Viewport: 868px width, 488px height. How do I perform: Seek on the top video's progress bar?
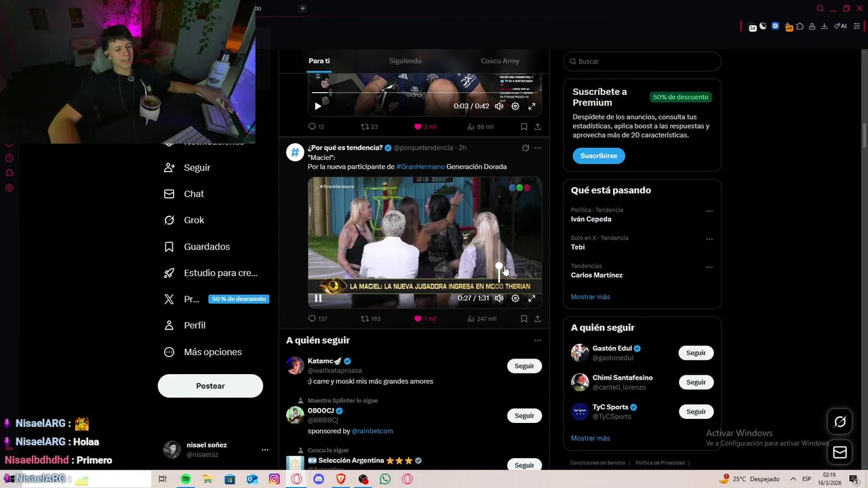pyautogui.click(x=425, y=92)
